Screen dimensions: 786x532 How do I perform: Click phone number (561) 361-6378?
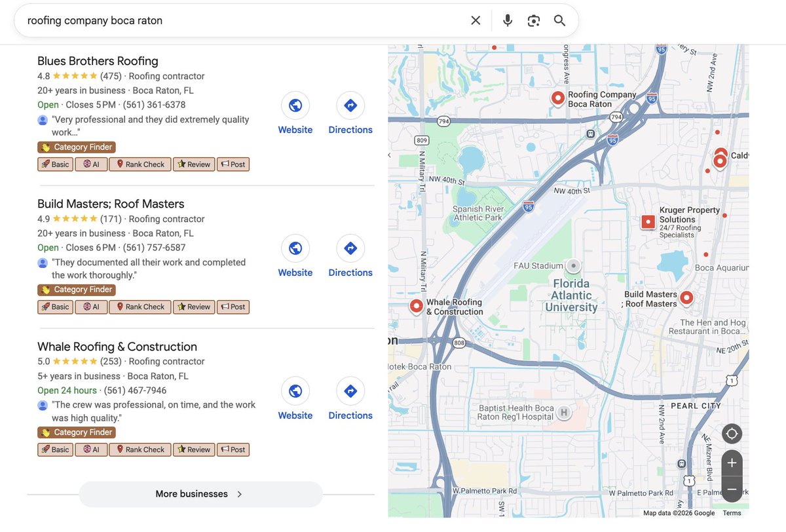click(154, 105)
